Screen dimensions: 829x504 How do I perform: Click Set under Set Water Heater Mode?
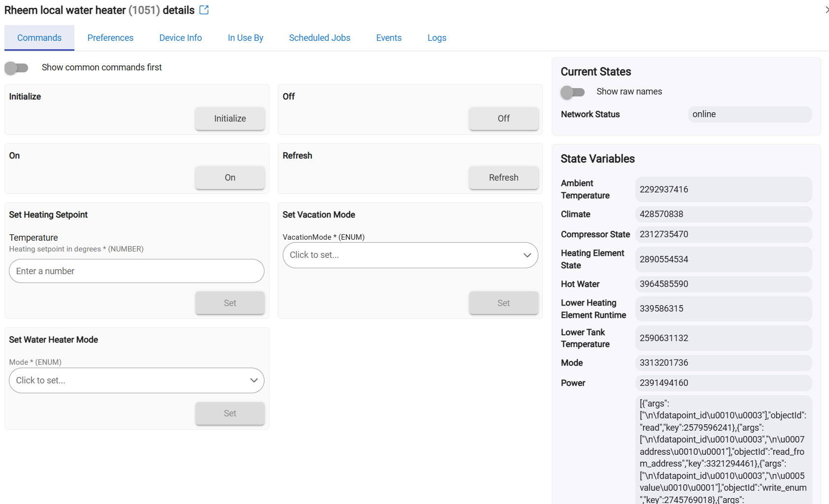pyautogui.click(x=230, y=413)
